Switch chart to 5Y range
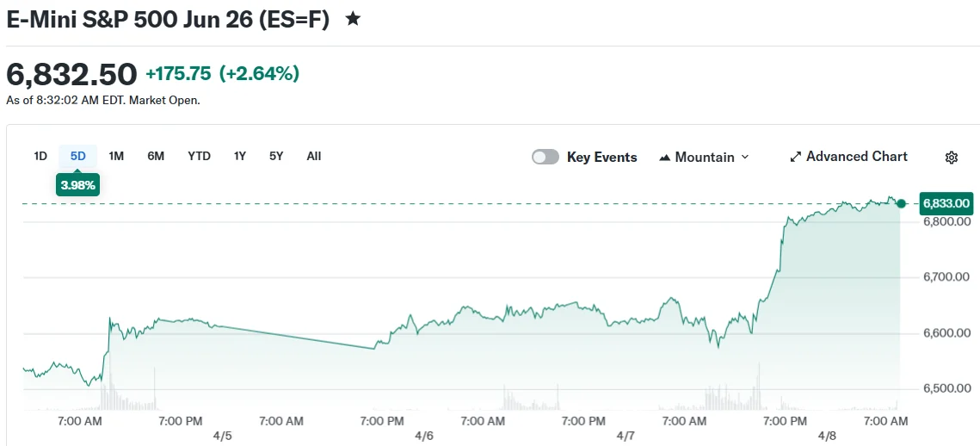 [x=276, y=157]
